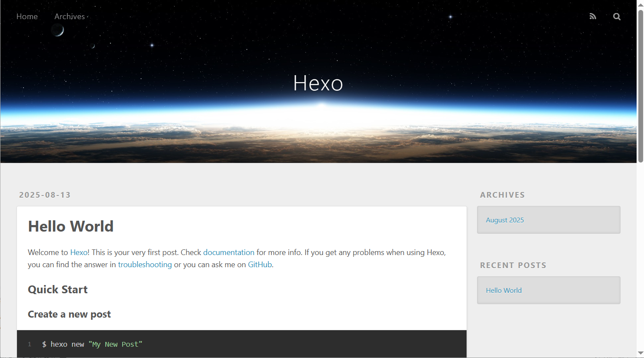Screen dimensions: 644x358
Task: Follow the Hexo link in welcome text
Action: pos(79,252)
